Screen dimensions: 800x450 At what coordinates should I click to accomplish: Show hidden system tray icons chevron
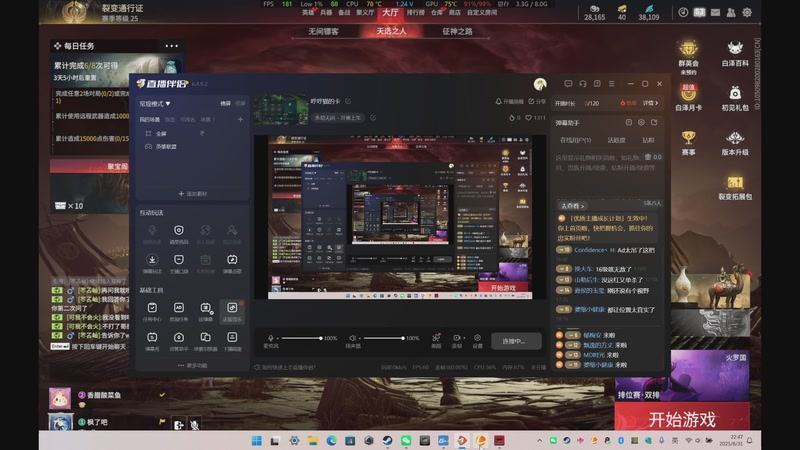pyautogui.click(x=539, y=440)
